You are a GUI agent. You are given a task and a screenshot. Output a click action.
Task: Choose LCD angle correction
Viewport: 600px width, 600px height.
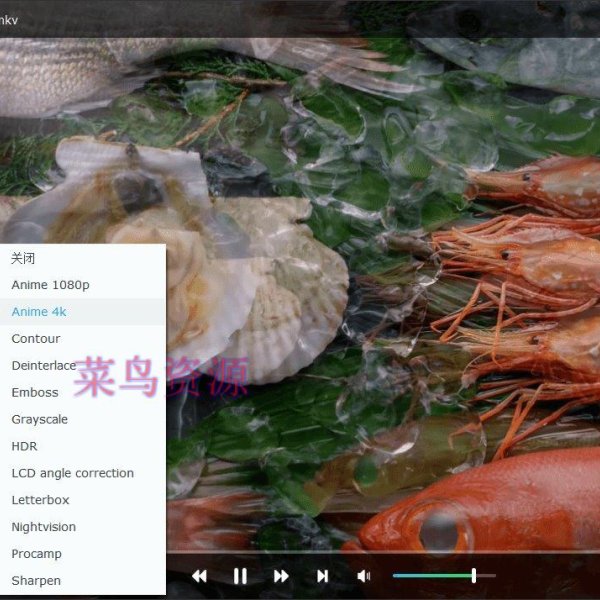pos(72,474)
